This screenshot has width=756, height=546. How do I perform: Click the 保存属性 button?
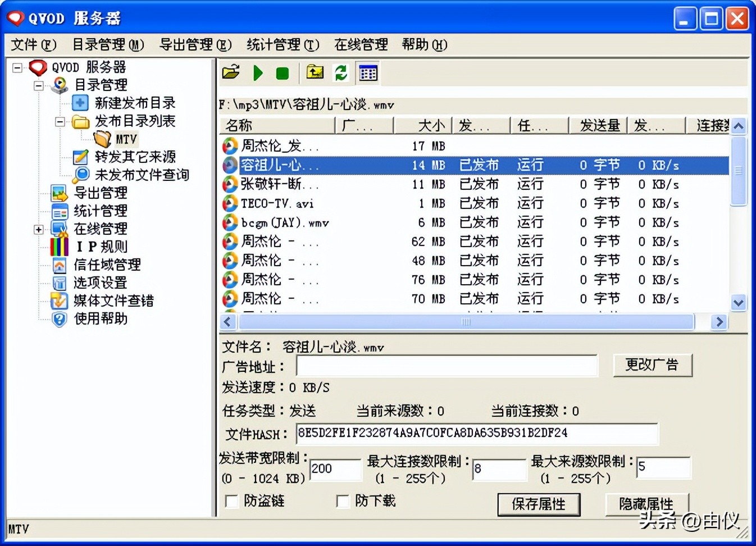click(x=539, y=504)
